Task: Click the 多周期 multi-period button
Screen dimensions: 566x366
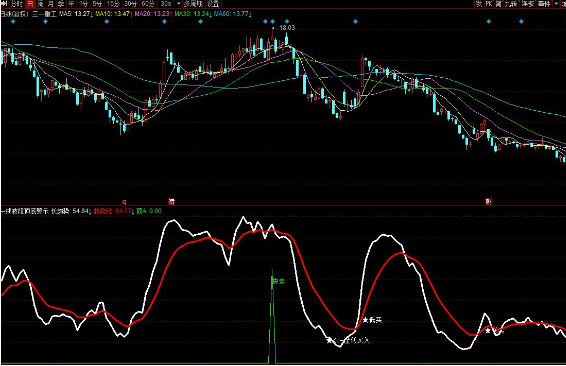Action: tap(193, 4)
